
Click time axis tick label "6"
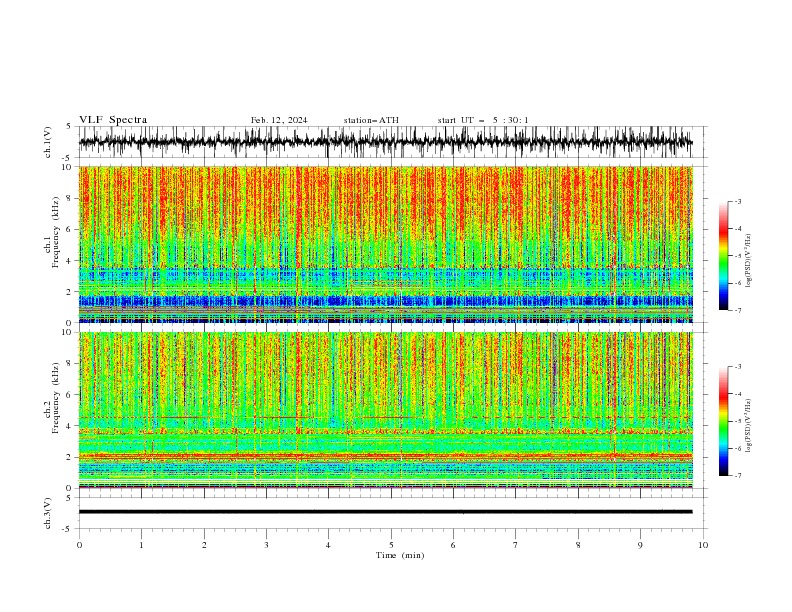pos(453,545)
